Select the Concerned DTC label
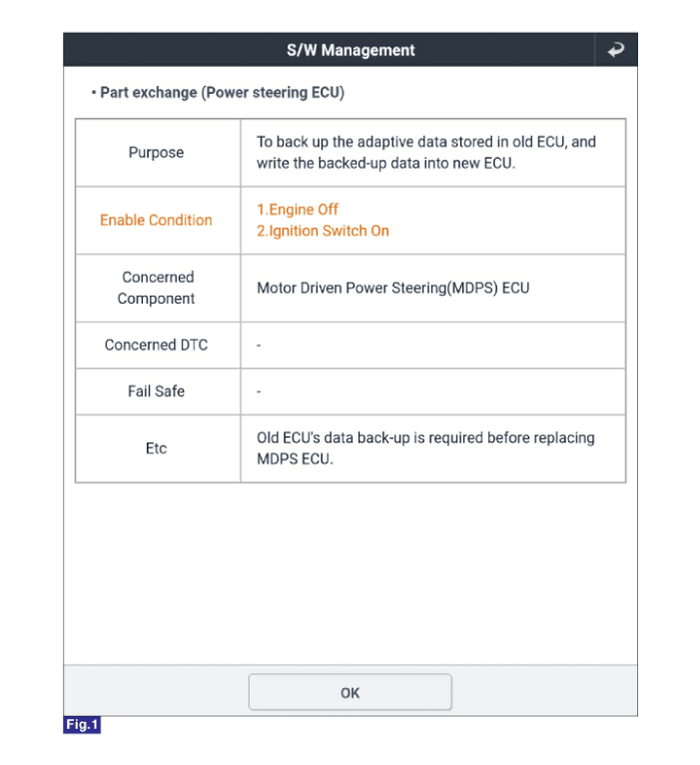 click(x=156, y=345)
